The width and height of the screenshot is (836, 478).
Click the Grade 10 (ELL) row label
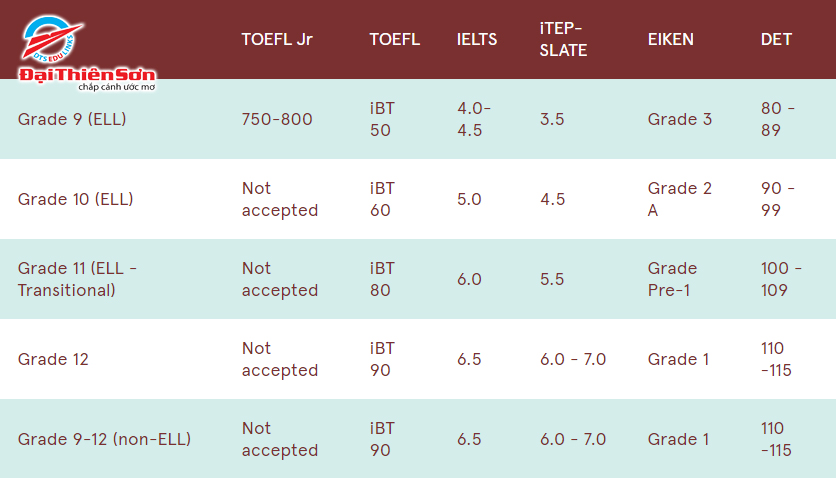[75, 199]
